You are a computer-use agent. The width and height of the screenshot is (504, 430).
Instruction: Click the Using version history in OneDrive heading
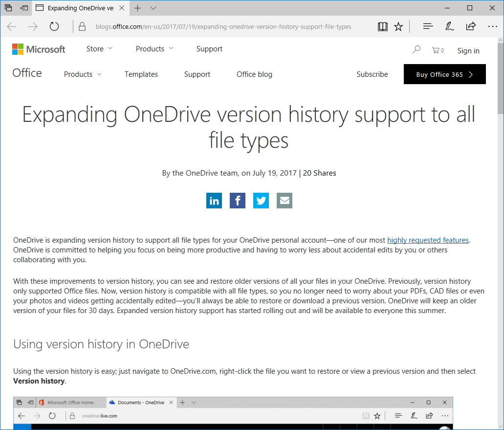tap(101, 344)
